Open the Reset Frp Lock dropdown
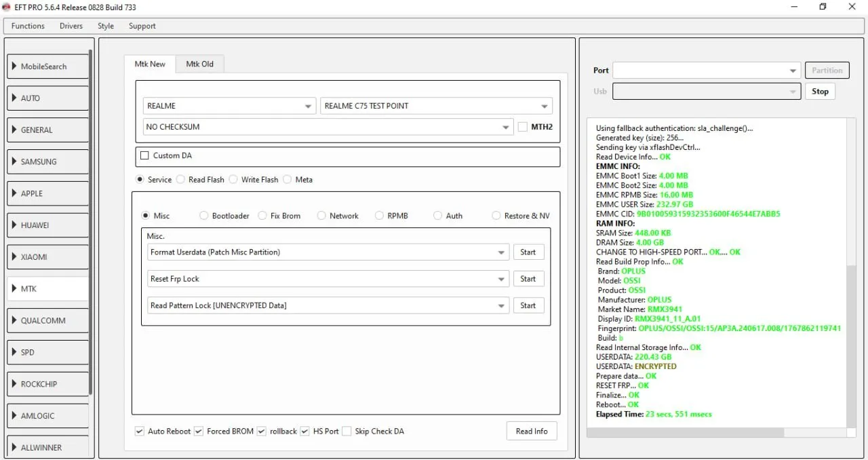This screenshot has width=868, height=460. click(328, 279)
